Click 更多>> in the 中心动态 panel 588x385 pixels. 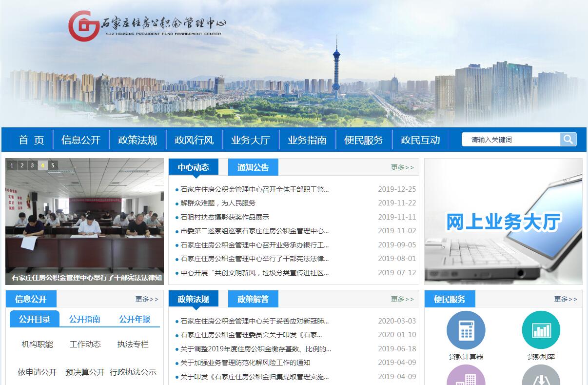coord(402,167)
